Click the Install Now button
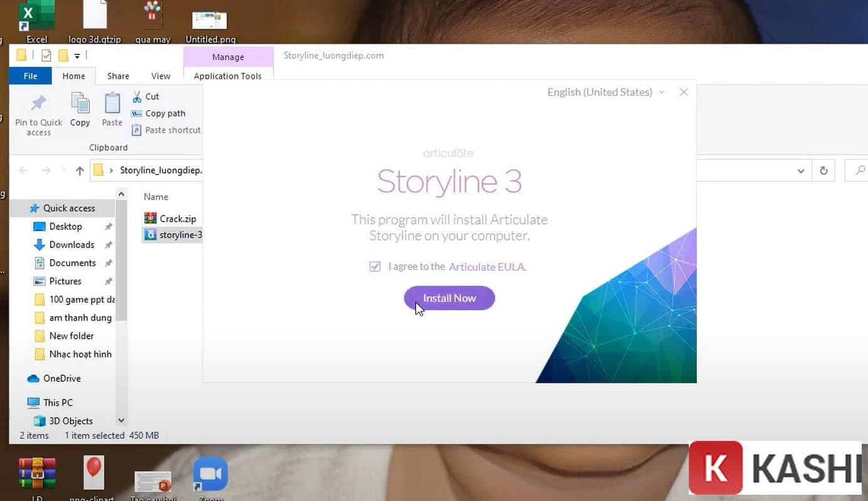This screenshot has height=501, width=868. click(x=449, y=298)
